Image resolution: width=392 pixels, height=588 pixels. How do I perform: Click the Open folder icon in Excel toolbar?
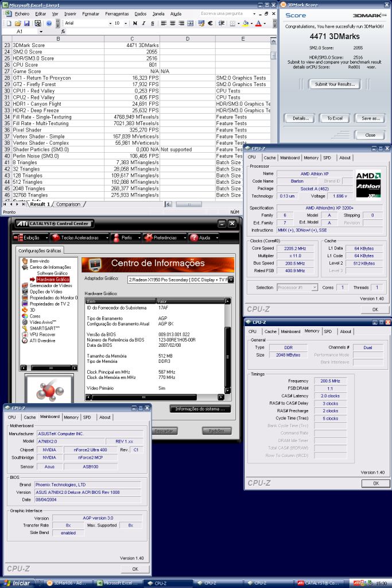pos(18,23)
